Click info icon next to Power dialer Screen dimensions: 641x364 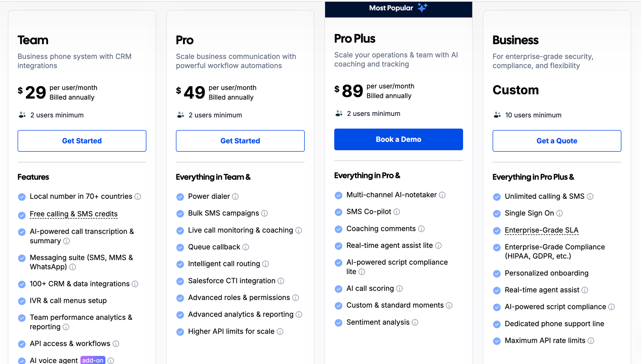(x=235, y=197)
